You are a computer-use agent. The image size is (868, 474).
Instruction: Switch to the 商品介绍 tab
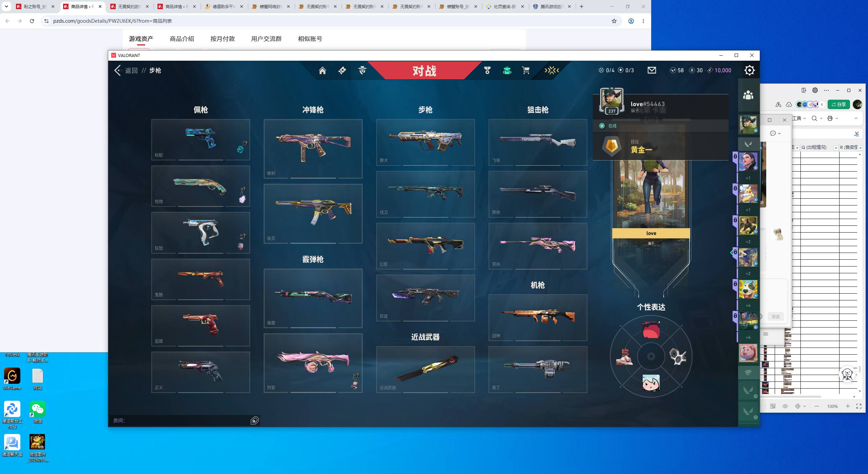(182, 39)
